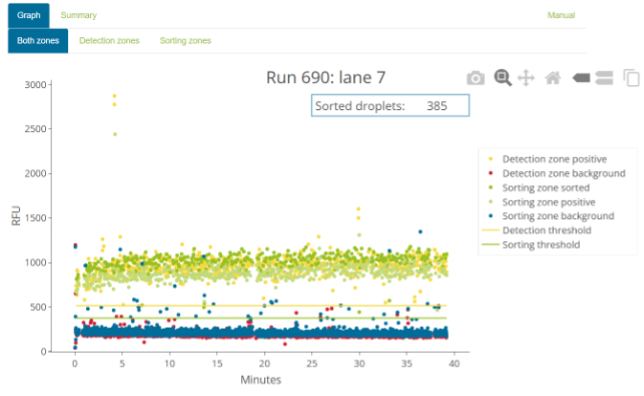The width and height of the screenshot is (644, 396).
Task: Open the Graph tab
Action: click(x=29, y=15)
